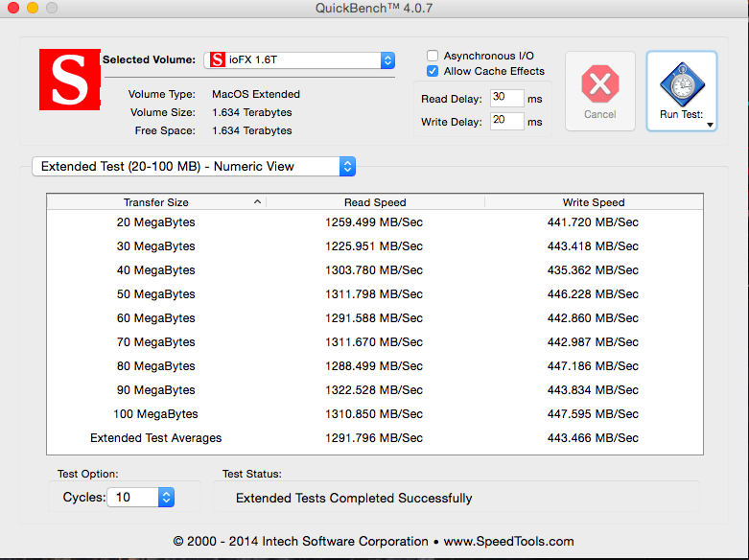This screenshot has height=560, width=749.
Task: Enable the Asynchronous I/O checkbox
Action: 433,56
